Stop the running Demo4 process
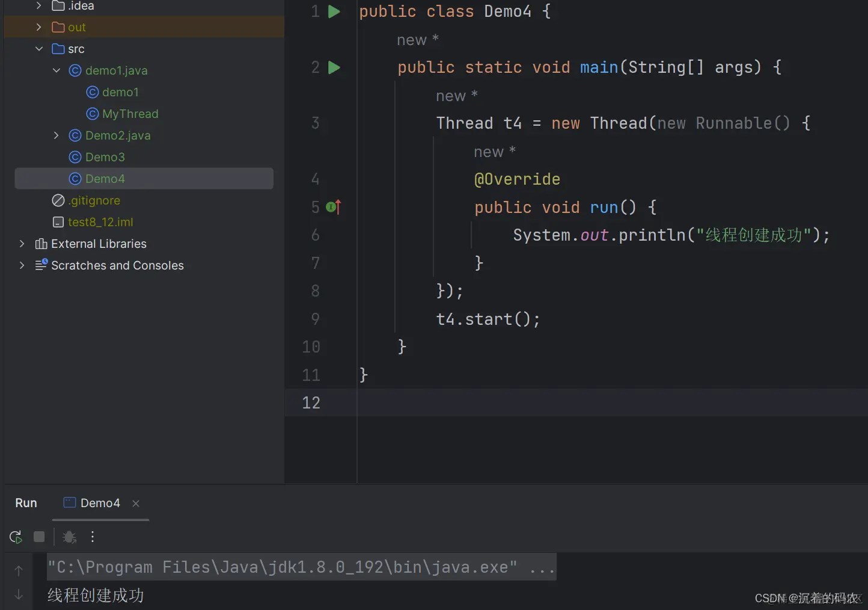 [39, 537]
